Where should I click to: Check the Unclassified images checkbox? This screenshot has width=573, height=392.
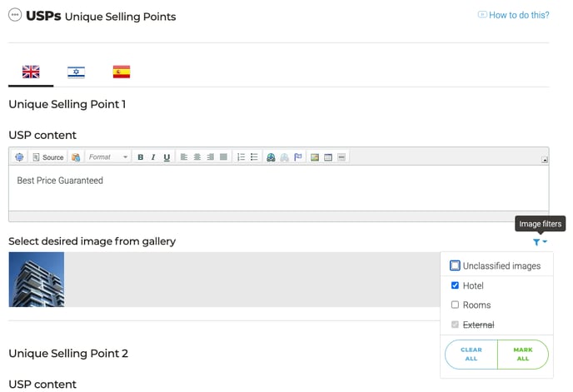(455, 266)
